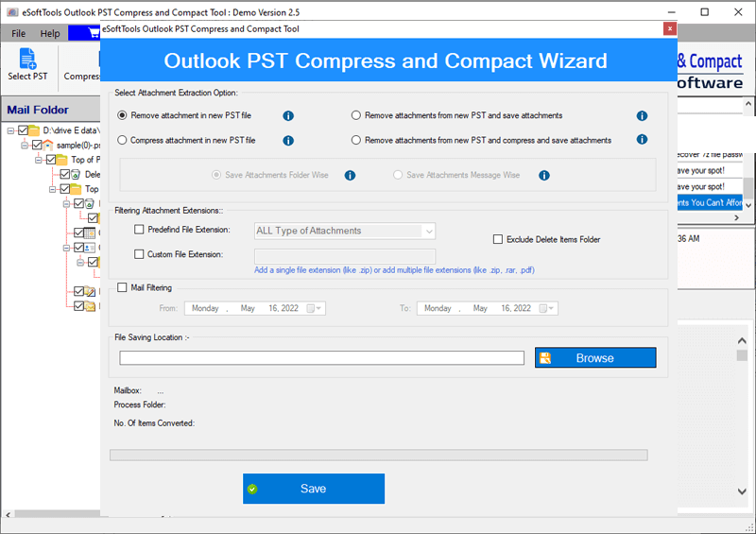
Task: Collapse the sample(0) PST tree node
Action: [x=25, y=146]
